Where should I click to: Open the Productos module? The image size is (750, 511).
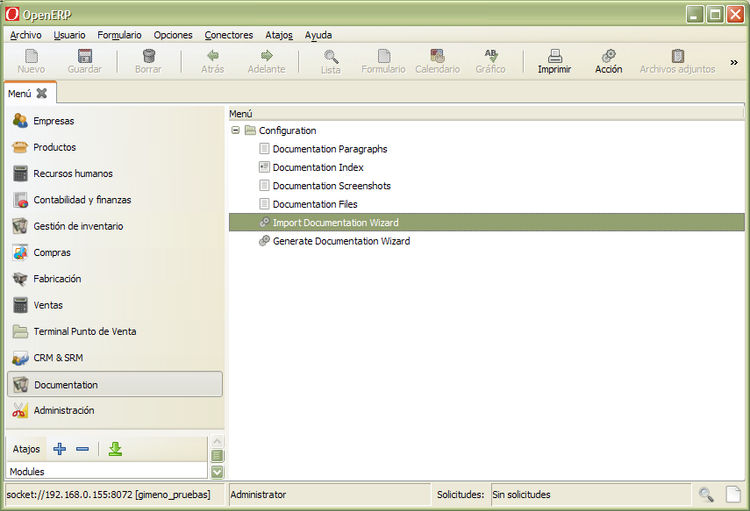[x=115, y=147]
